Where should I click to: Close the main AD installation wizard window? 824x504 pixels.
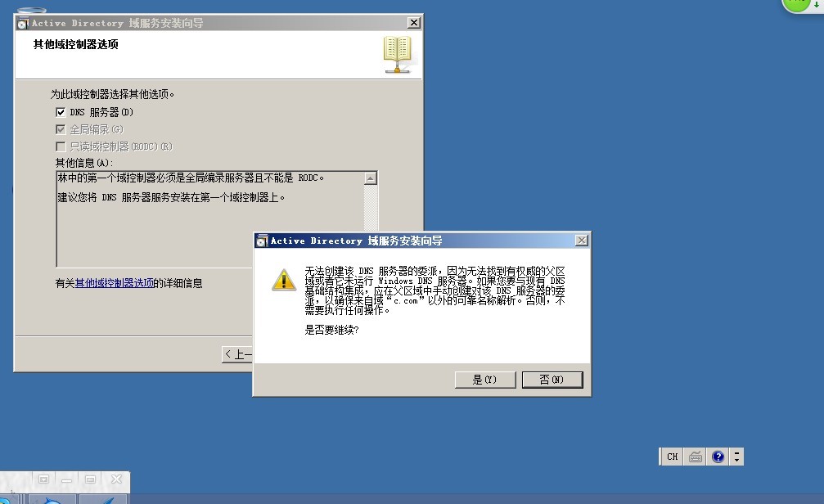point(414,23)
